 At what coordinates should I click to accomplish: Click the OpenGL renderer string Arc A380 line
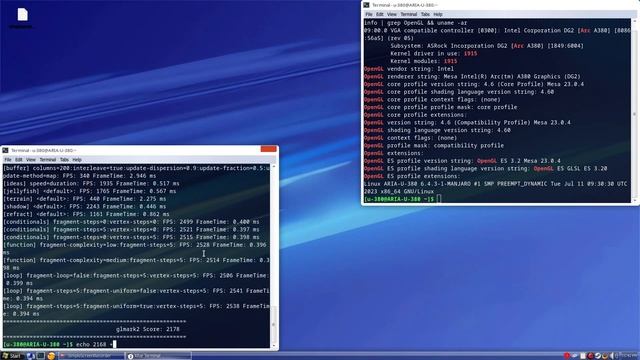click(472, 76)
